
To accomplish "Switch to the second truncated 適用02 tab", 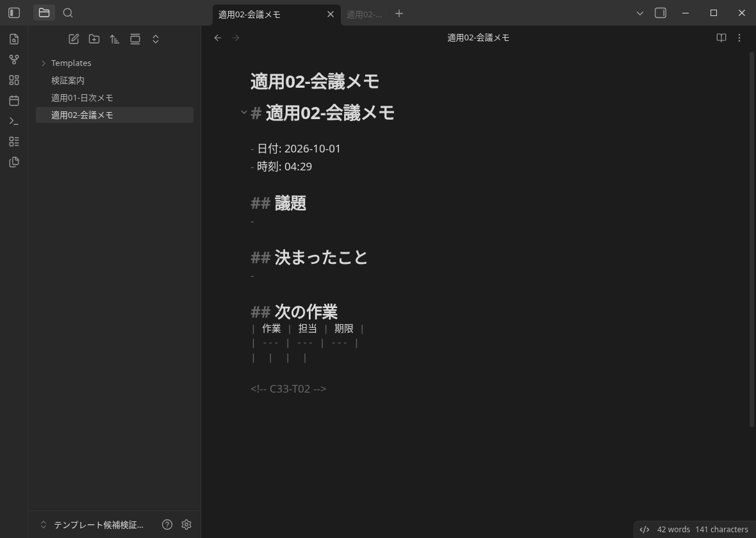I will click(x=364, y=15).
